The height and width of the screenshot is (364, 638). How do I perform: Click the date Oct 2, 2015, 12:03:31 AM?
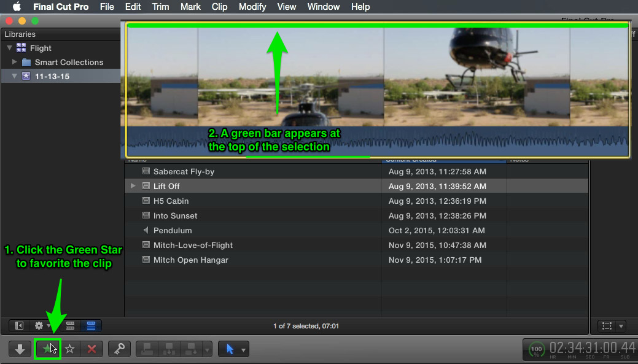437,230
